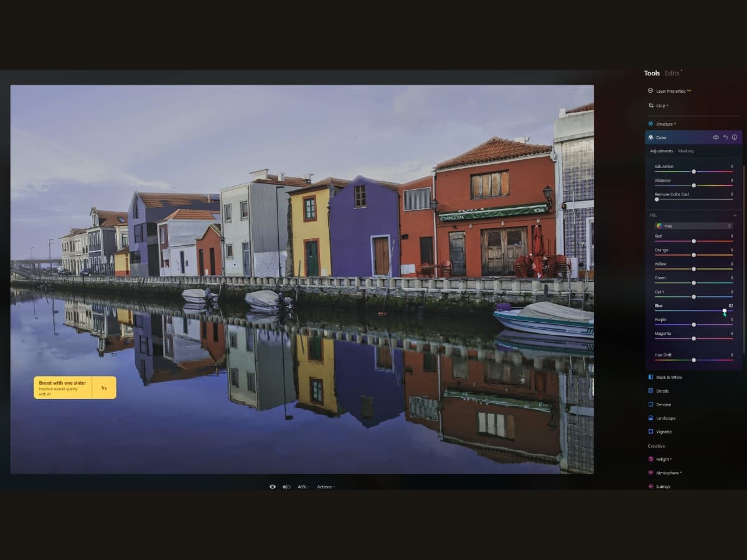Open the Actions dropdown menu
This screenshot has height=560, width=747.
point(326,487)
